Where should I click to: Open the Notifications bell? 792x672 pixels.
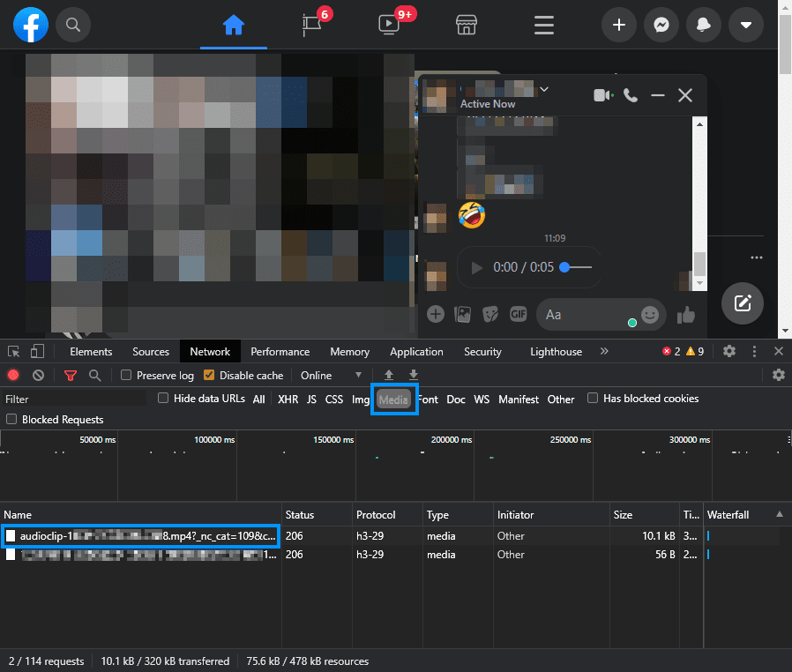click(703, 24)
